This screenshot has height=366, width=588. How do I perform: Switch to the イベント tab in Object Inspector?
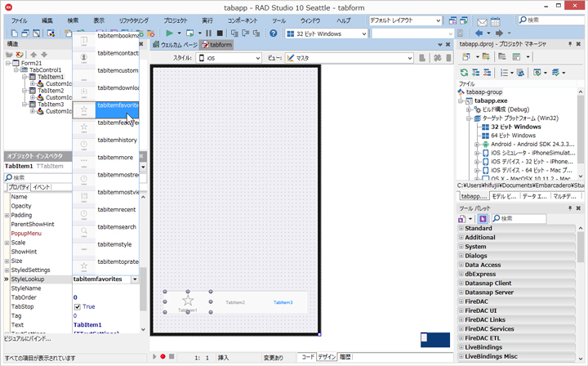(x=42, y=187)
